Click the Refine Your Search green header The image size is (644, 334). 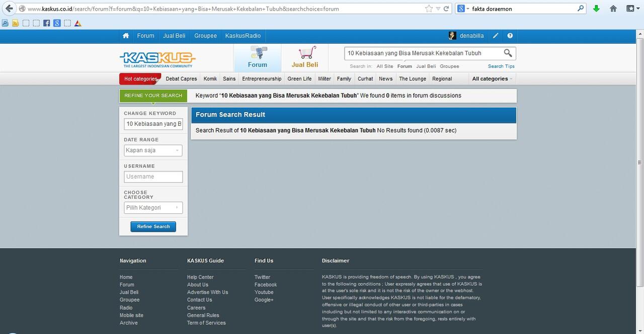coord(153,96)
